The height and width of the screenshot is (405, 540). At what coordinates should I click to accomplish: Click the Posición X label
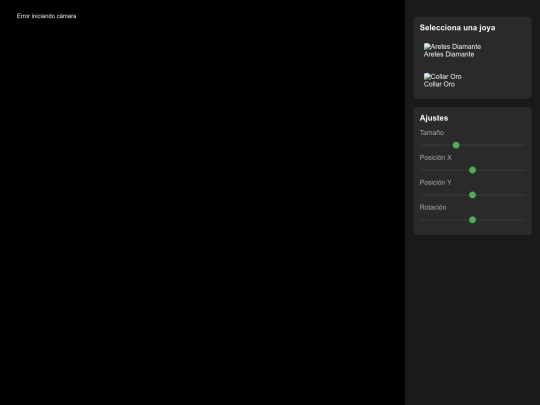pos(435,158)
